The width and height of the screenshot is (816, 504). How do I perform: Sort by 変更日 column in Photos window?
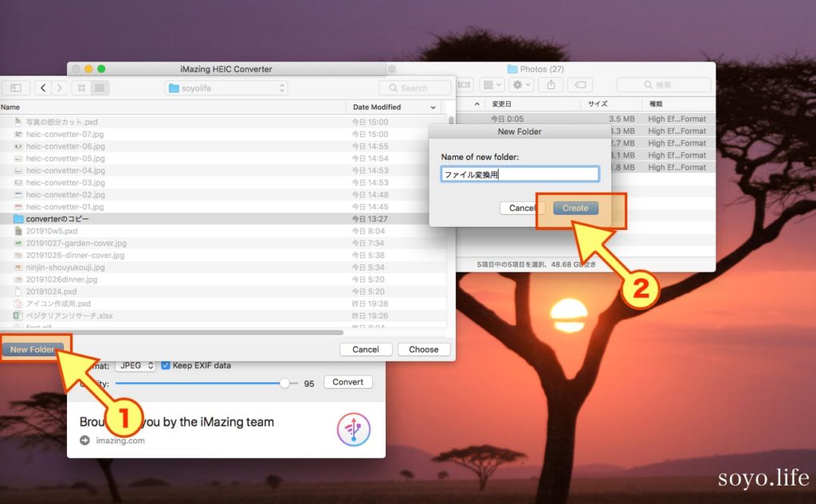click(502, 104)
